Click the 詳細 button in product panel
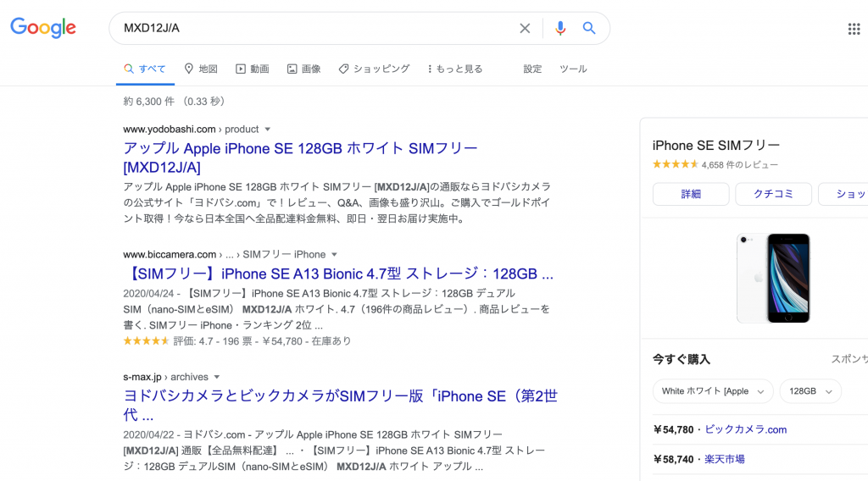Screen dimensions: 868x481 click(x=691, y=194)
